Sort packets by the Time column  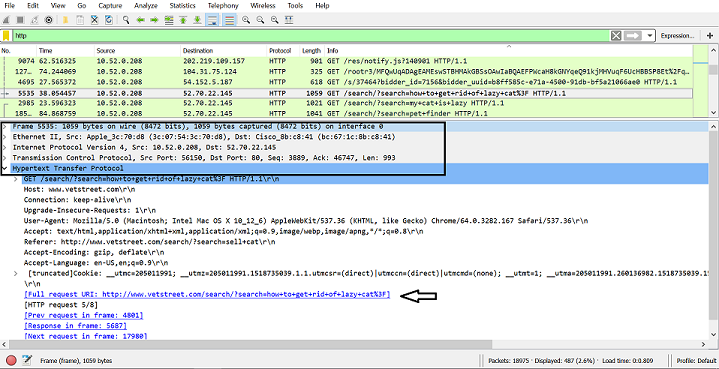click(65, 51)
